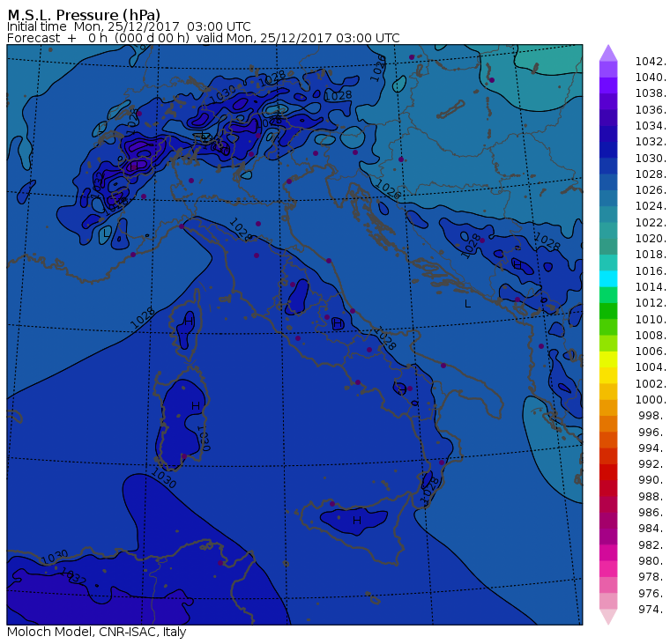Click the legend label '990.'

pyautogui.click(x=652, y=480)
